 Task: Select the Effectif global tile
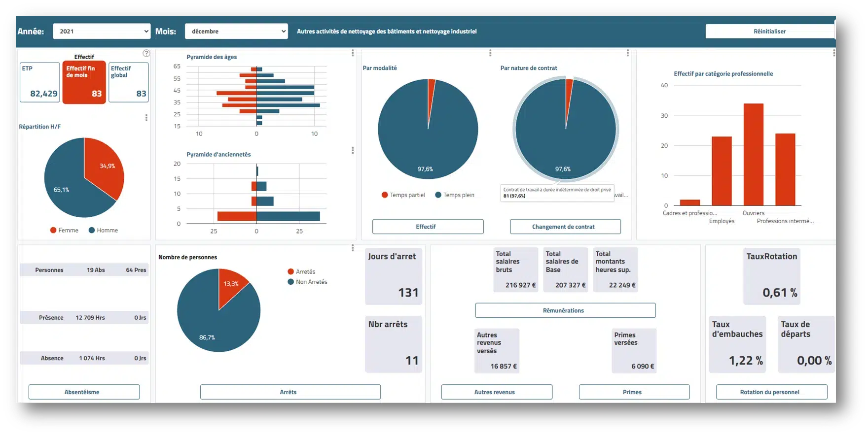128,82
